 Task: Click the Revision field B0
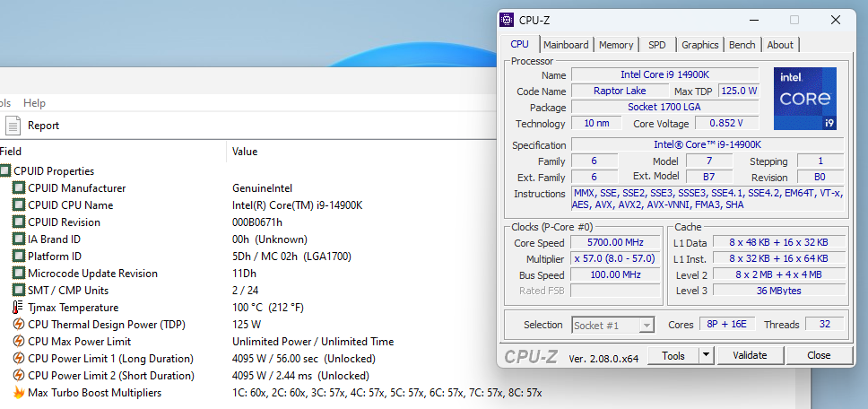(820, 177)
